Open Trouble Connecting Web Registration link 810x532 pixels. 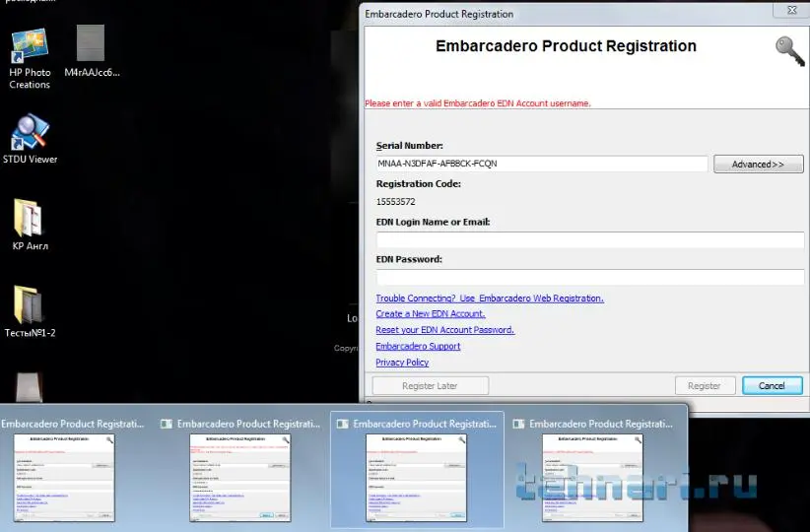click(490, 299)
